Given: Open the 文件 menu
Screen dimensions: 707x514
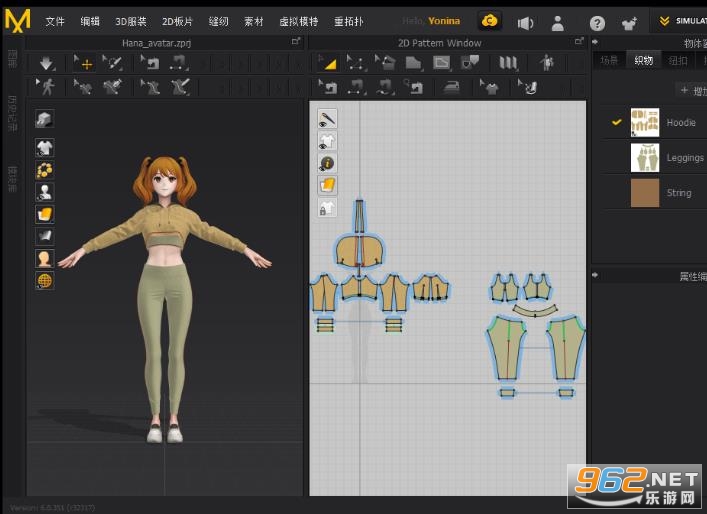Looking at the screenshot, I should (55, 21).
